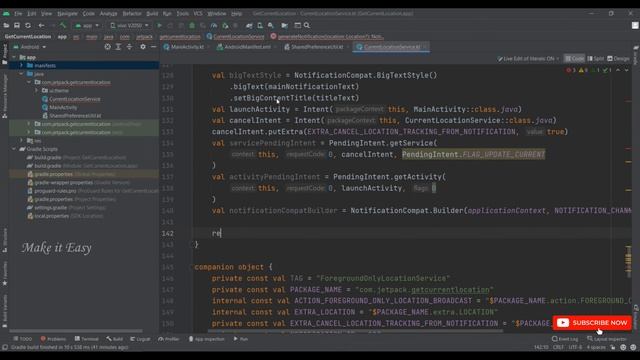Open the Terminal tool window

pyautogui.click(x=87, y=339)
